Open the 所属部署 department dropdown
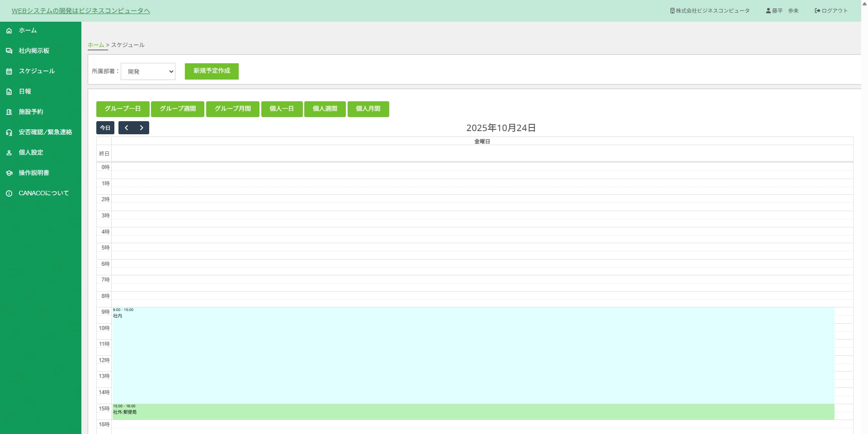 [x=148, y=71]
